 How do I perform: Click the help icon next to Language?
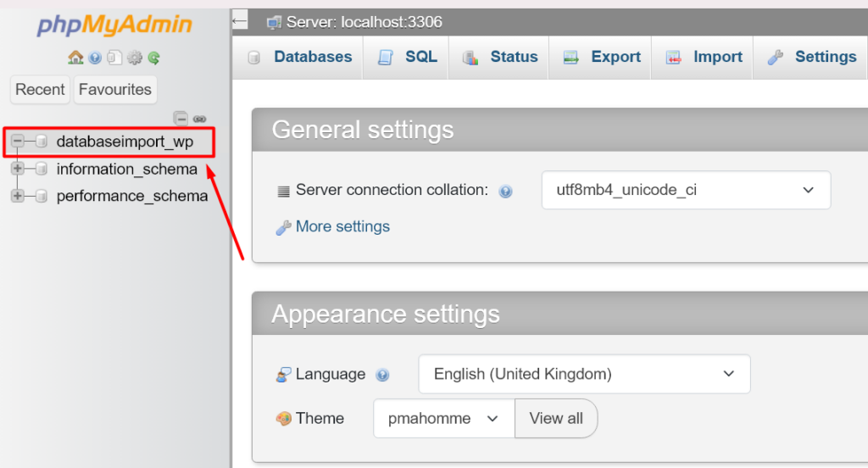[382, 375]
